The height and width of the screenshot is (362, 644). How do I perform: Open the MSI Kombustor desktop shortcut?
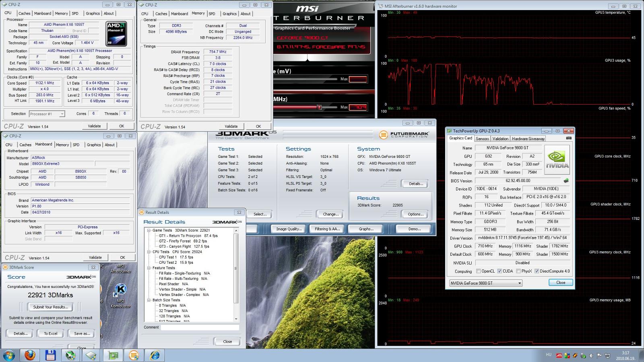point(120,296)
